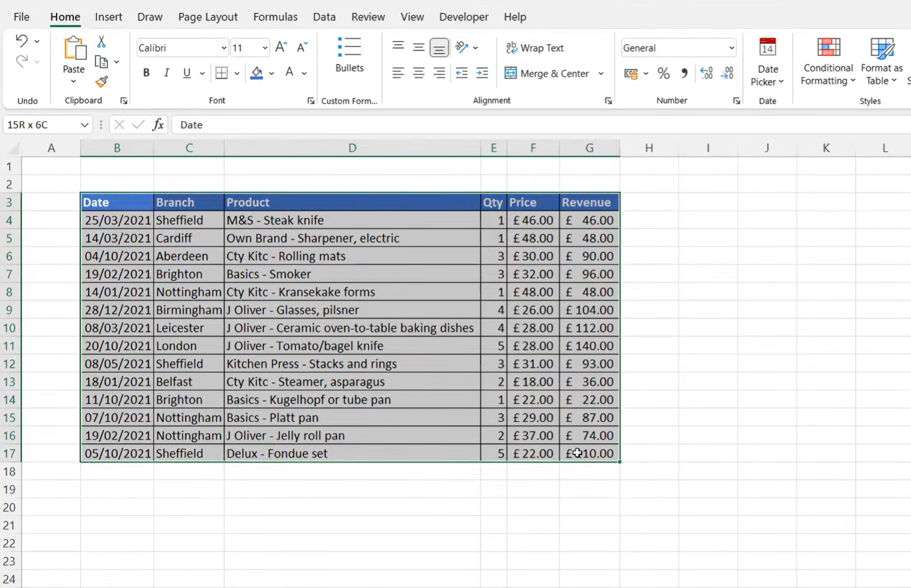The image size is (911, 588).
Task: Apply Comma Style format
Action: pyautogui.click(x=684, y=73)
